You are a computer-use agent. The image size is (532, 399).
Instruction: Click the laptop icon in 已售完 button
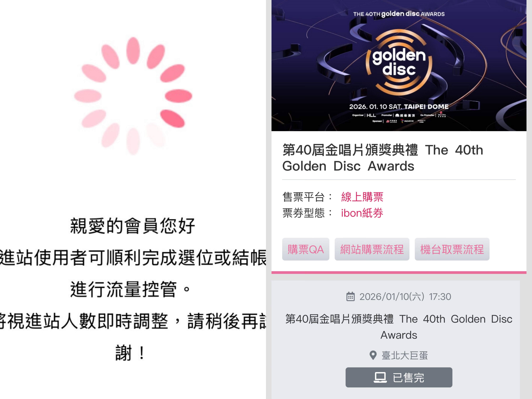(380, 377)
